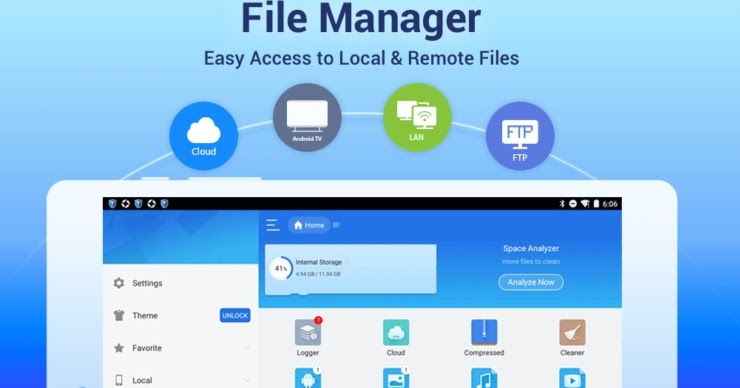Click the Internal Storage arrow chevron
Viewport: 740px width, 388px height.
click(348, 261)
